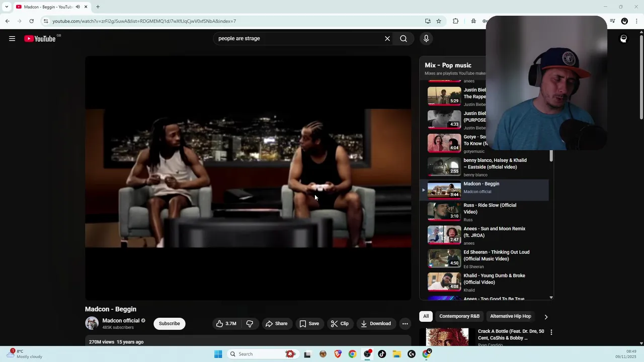The image size is (644, 362).
Task: Open File Explorer from taskbar
Action: coord(396,354)
